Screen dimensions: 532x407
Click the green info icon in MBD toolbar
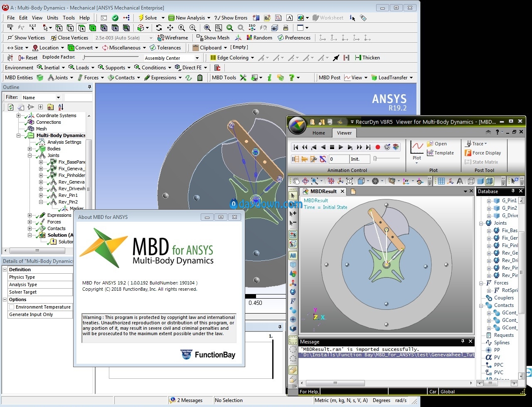click(x=269, y=78)
